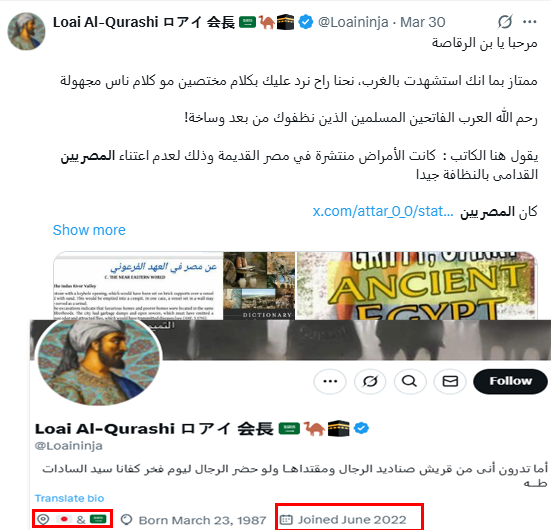The width and height of the screenshot is (551, 530).
Task: Open the @Loaininja handle in tweet header
Action: tap(353, 22)
